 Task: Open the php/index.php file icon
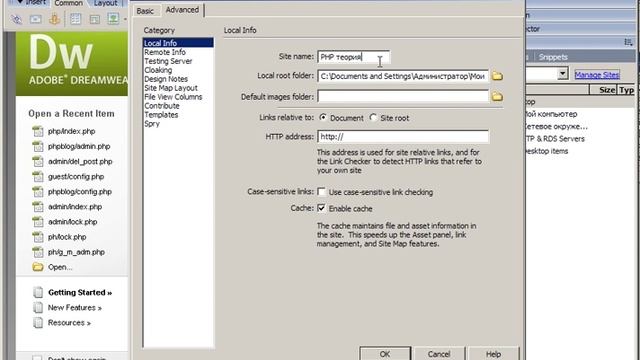[38, 131]
